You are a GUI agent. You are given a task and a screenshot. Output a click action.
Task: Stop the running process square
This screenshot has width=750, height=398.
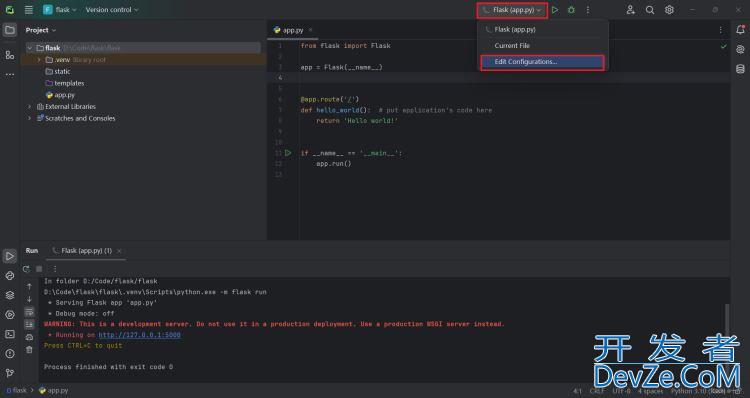(x=39, y=269)
